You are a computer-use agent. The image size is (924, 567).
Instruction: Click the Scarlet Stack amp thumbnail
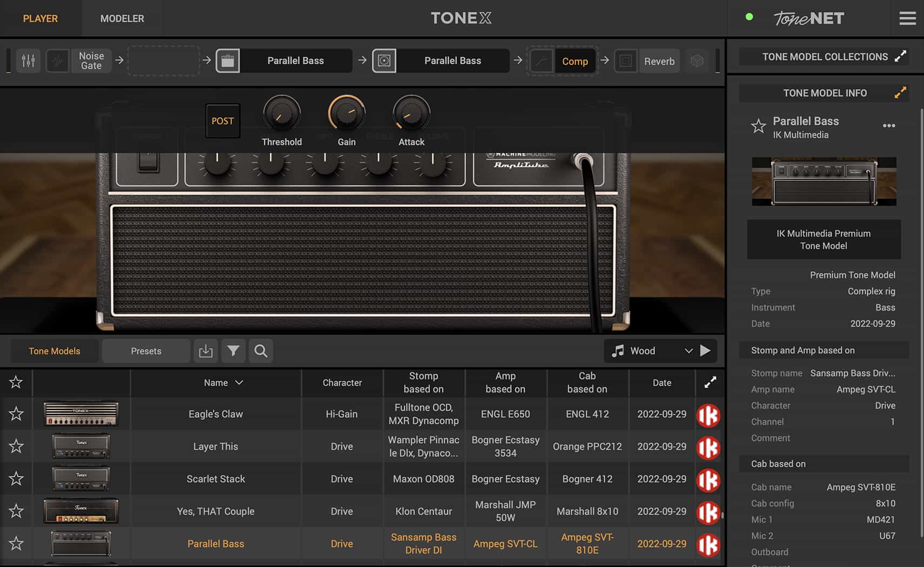tap(81, 479)
